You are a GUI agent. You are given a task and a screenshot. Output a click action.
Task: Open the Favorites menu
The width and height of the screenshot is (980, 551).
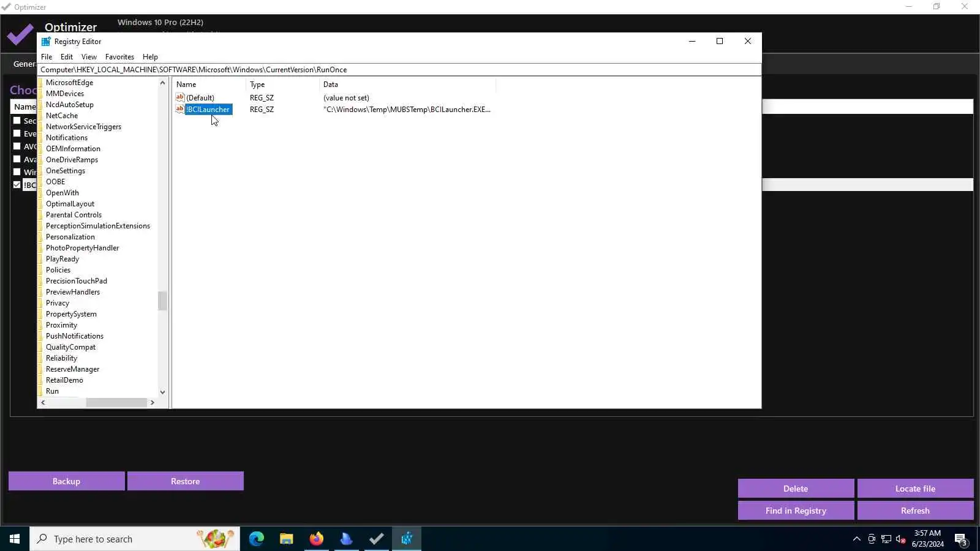119,57
